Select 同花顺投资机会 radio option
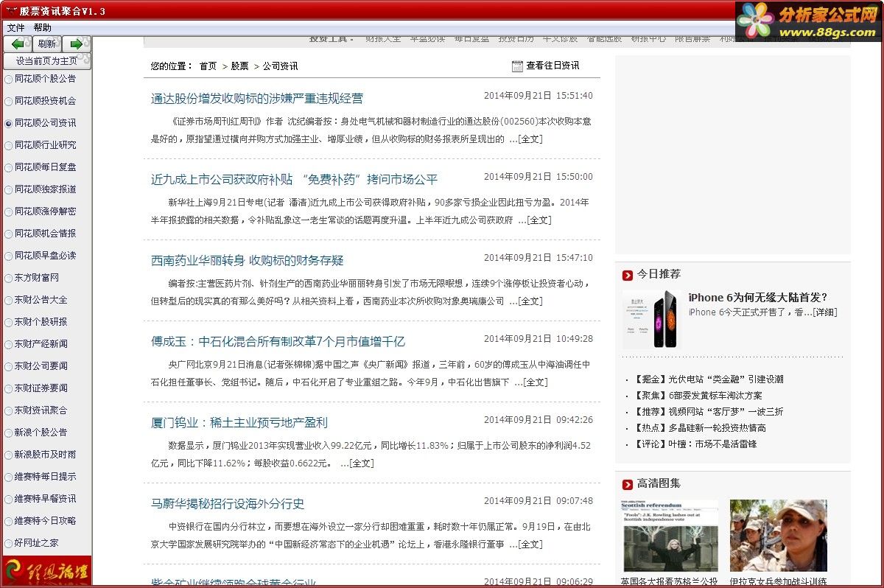Viewport: 884px width, 588px height. coord(9,101)
